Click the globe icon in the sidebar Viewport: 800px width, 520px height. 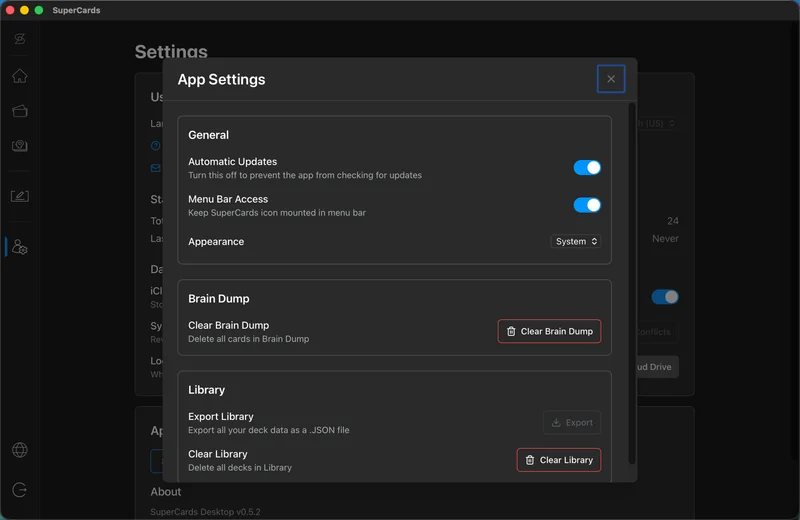[20, 450]
